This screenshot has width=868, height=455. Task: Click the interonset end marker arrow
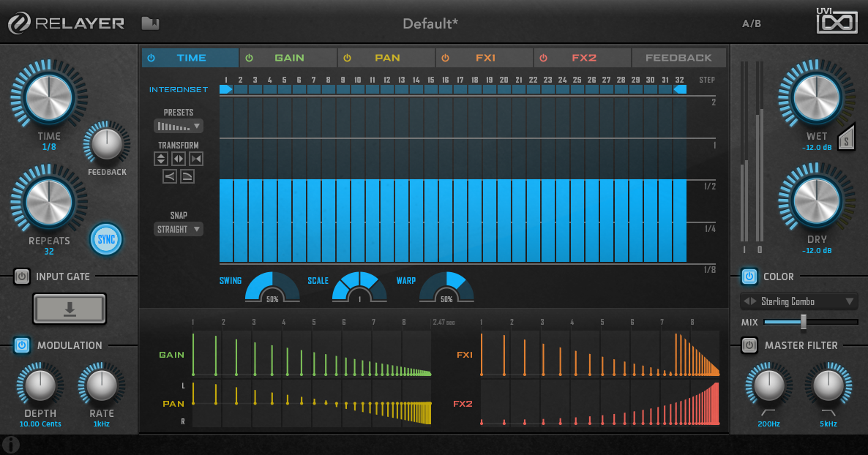680,89
